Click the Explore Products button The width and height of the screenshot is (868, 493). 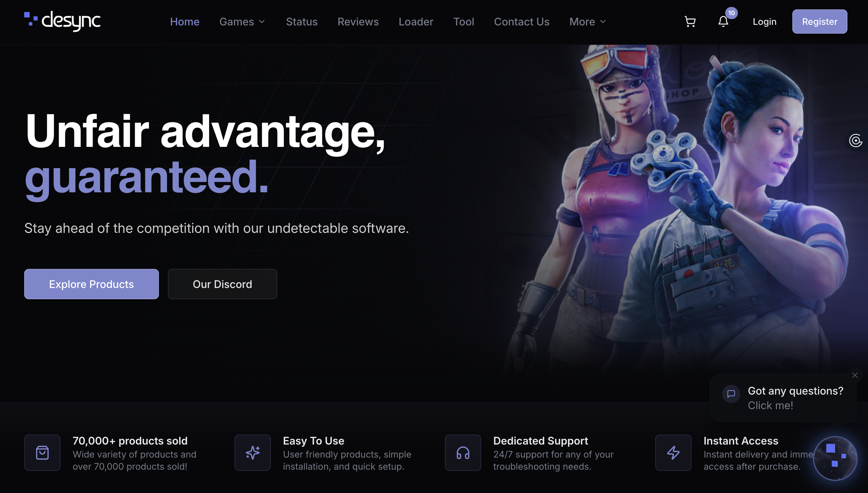[91, 284]
